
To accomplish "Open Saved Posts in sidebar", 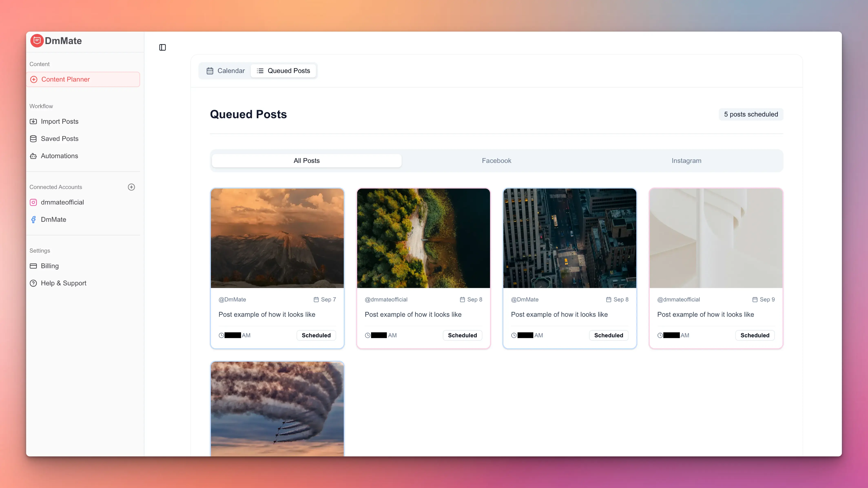I will coord(59,138).
